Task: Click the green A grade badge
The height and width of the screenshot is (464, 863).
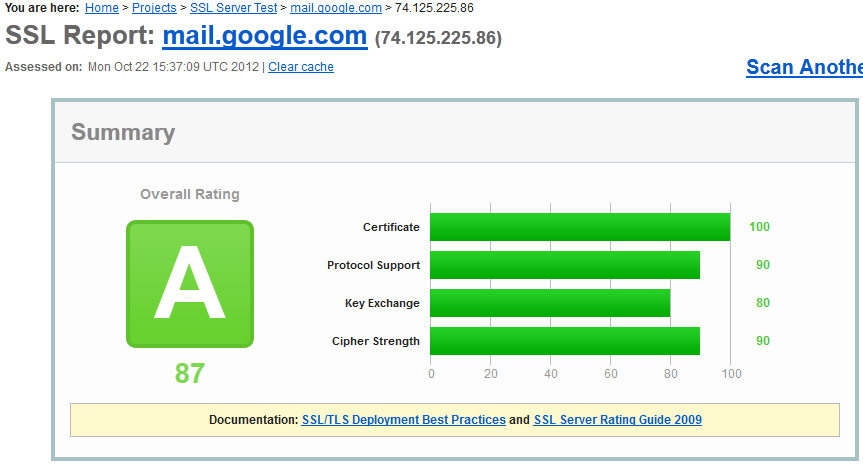Action: [189, 284]
